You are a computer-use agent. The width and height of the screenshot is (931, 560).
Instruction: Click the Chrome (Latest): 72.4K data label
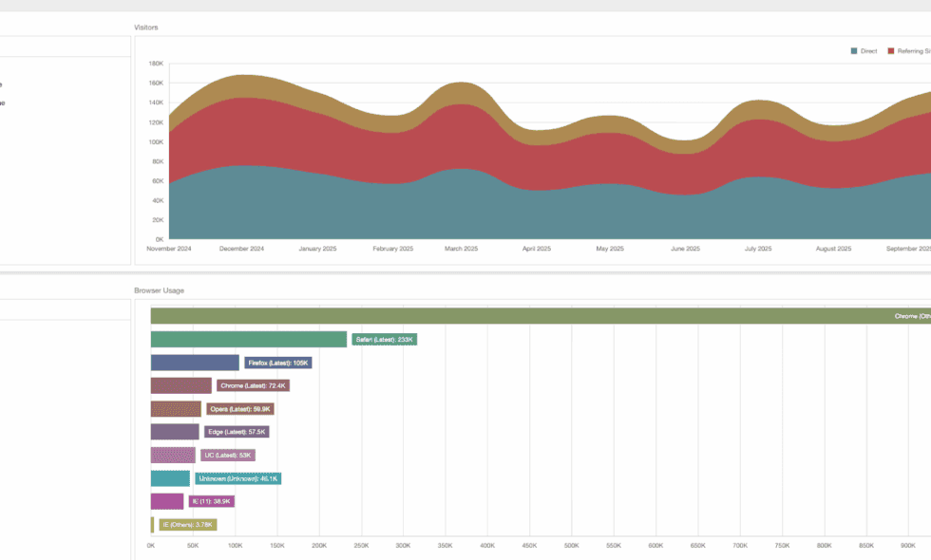pyautogui.click(x=253, y=385)
